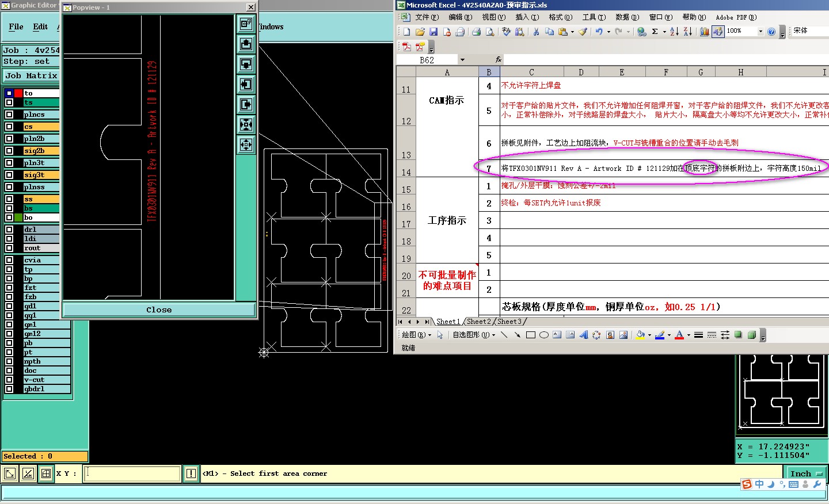Click Excel Open folder icon

tap(420, 32)
